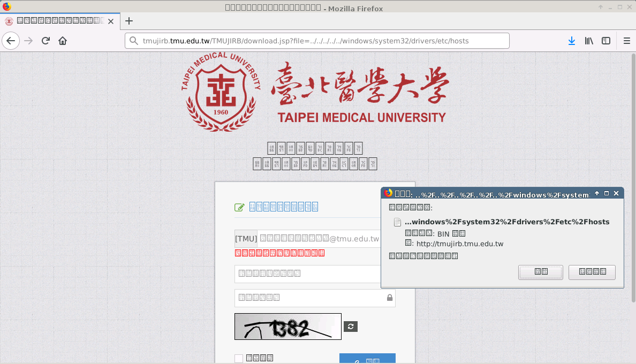Go back to the previous page
The width and height of the screenshot is (636, 364).
coord(11,41)
